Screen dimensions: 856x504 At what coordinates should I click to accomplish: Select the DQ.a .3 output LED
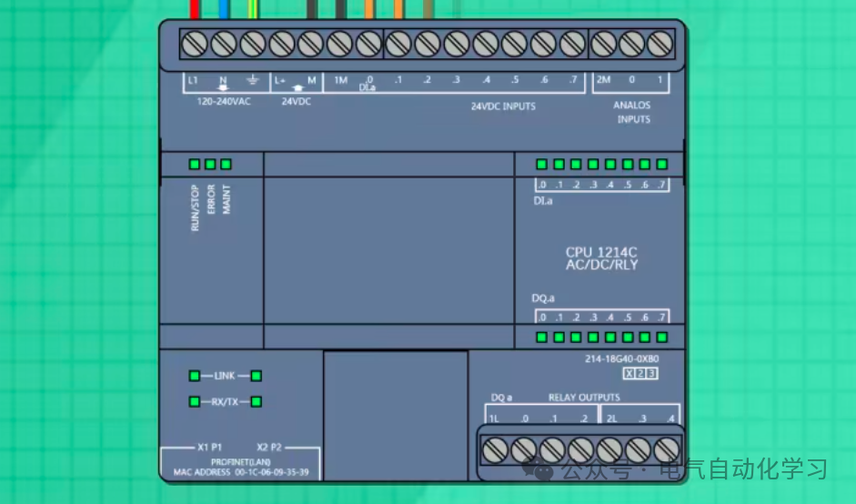coord(593,338)
